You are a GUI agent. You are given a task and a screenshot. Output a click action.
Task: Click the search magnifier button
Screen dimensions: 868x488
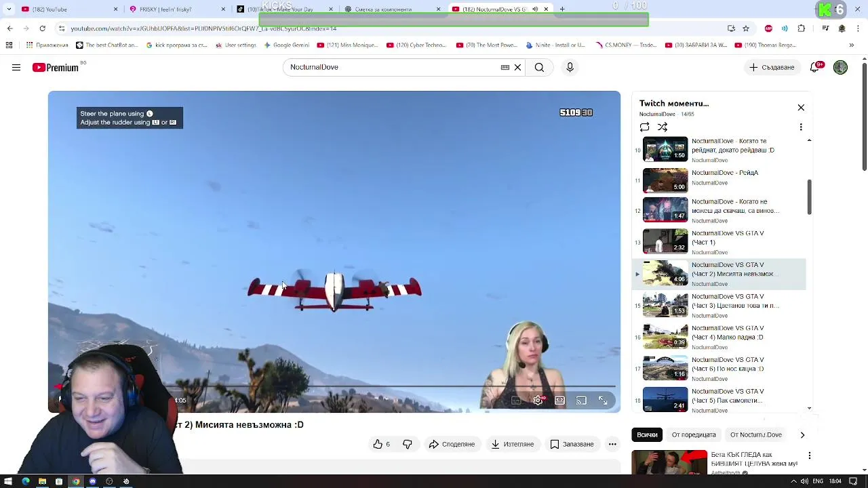point(539,67)
